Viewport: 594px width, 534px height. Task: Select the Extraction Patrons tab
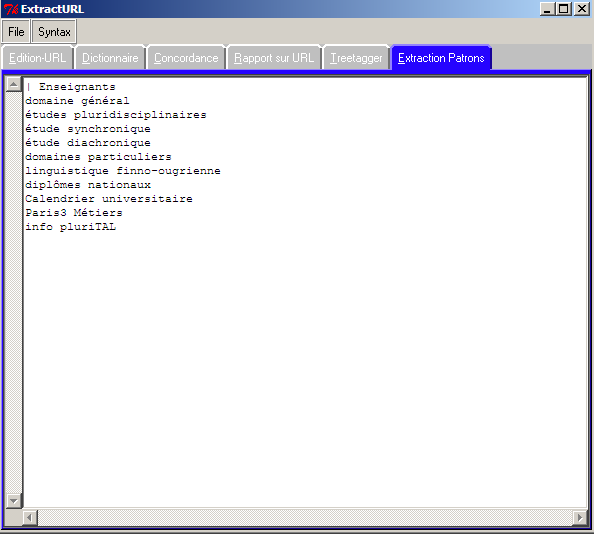tap(441, 58)
